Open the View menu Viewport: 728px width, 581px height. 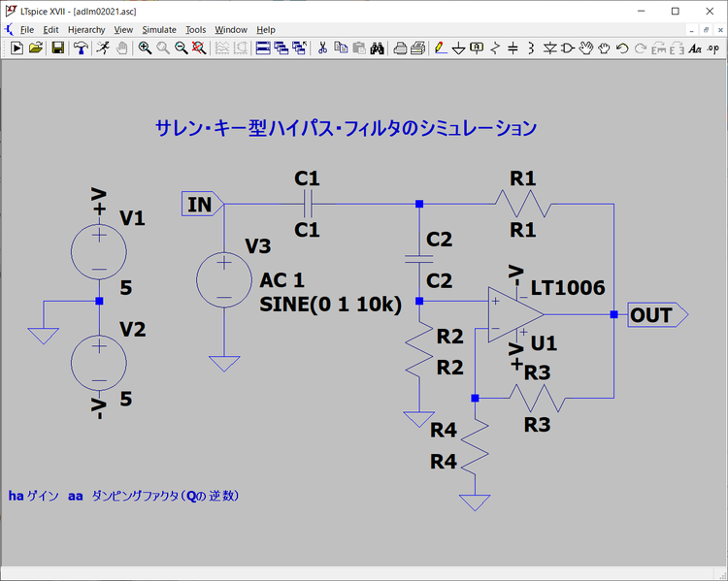point(123,30)
